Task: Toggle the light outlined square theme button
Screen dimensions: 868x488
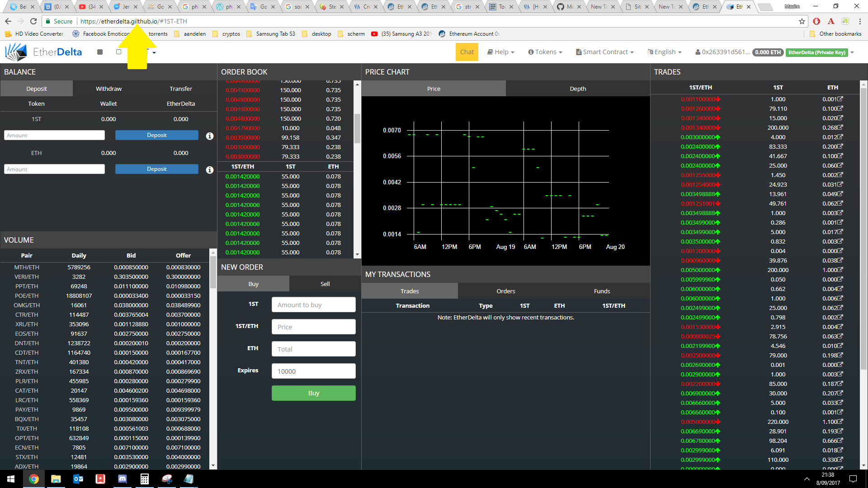Action: pos(119,52)
